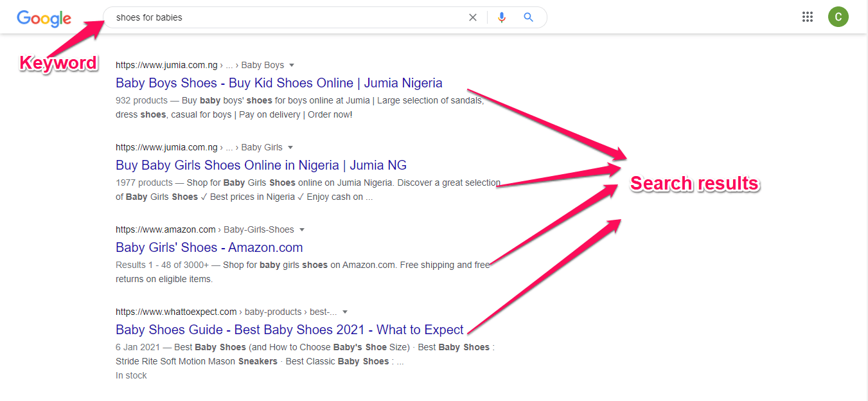Image resolution: width=868 pixels, height=401 pixels.
Task: Open Buy Baby Girls Shoes Online result
Action: coord(261,165)
